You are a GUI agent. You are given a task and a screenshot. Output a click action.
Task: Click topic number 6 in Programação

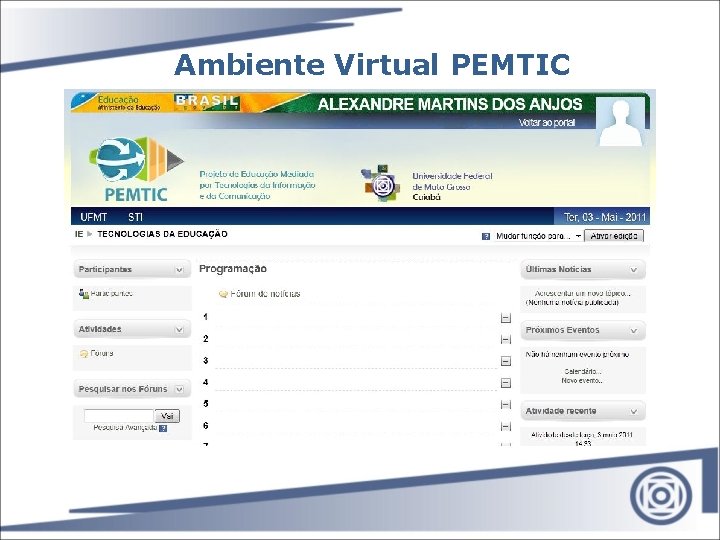(x=206, y=426)
